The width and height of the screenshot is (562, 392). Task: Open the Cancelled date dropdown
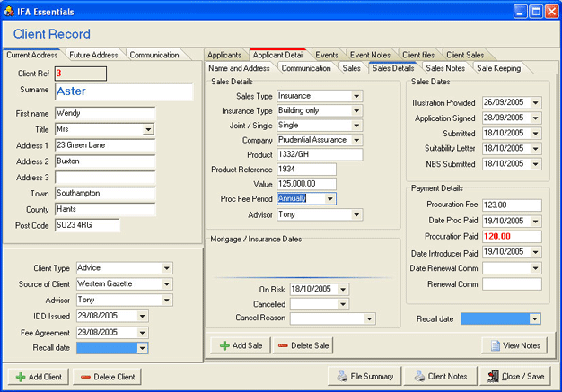point(343,304)
